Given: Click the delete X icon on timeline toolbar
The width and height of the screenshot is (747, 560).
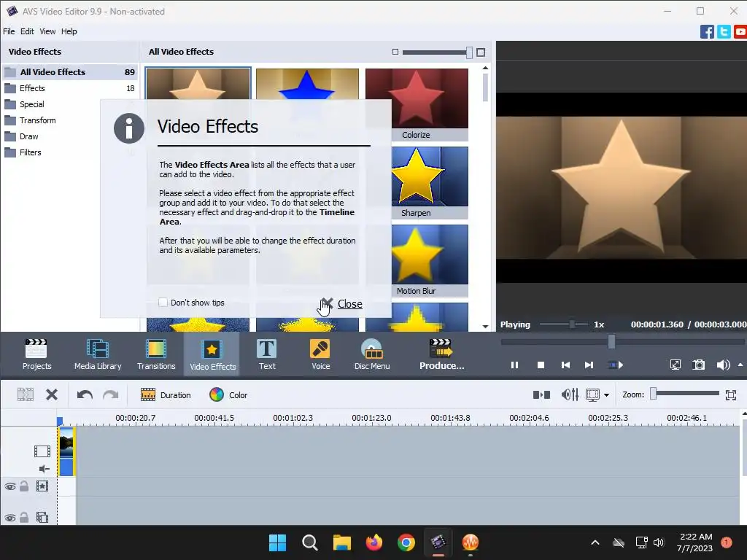Looking at the screenshot, I should [x=52, y=394].
